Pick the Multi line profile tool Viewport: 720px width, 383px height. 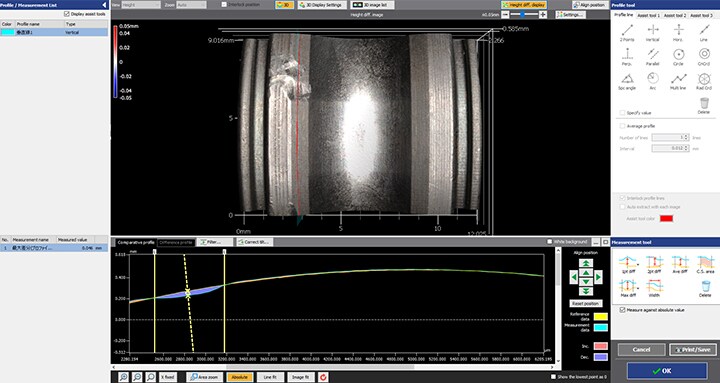tap(678, 81)
